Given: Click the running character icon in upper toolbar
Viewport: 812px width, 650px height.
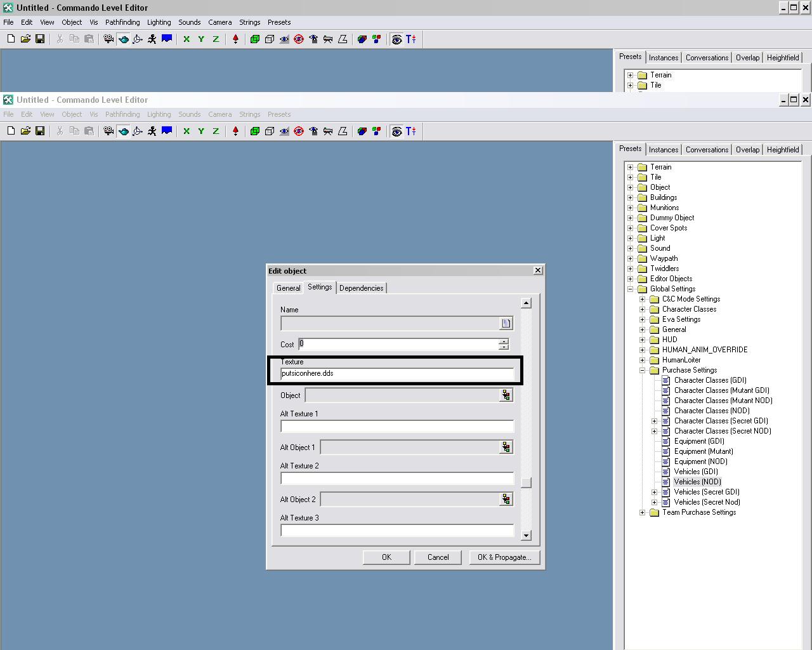Looking at the screenshot, I should tap(152, 39).
